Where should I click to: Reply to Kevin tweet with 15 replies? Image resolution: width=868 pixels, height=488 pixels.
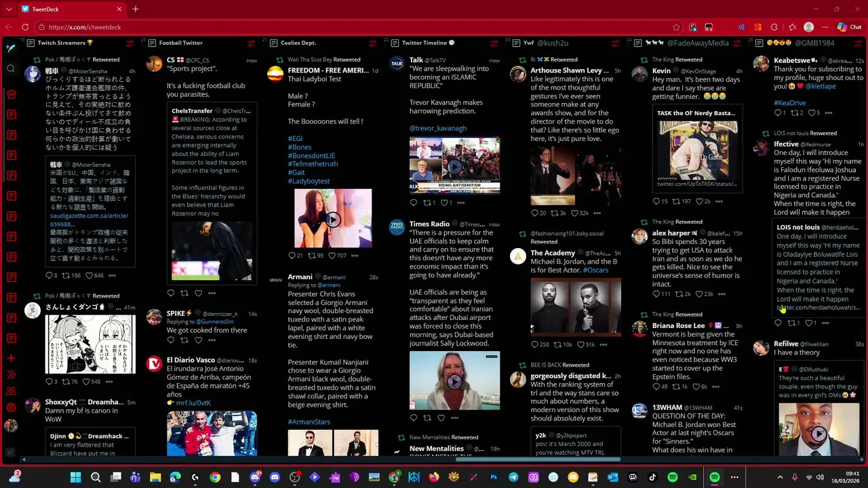pos(656,201)
